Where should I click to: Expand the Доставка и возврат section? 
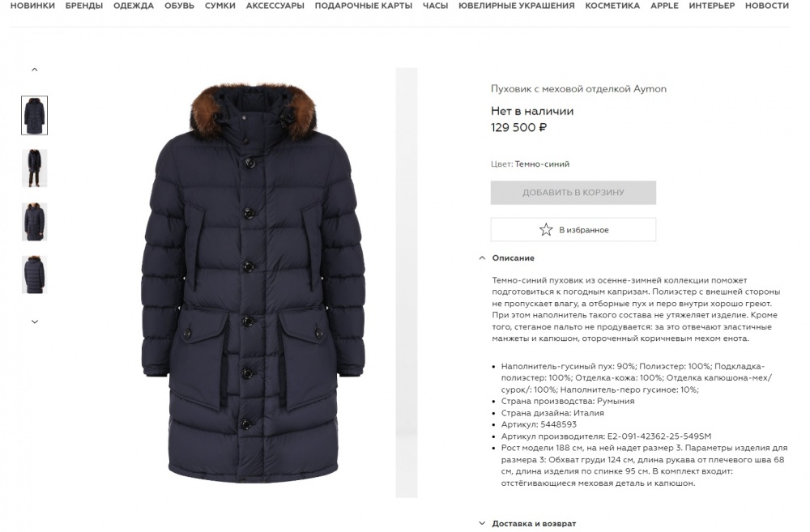[x=528, y=523]
